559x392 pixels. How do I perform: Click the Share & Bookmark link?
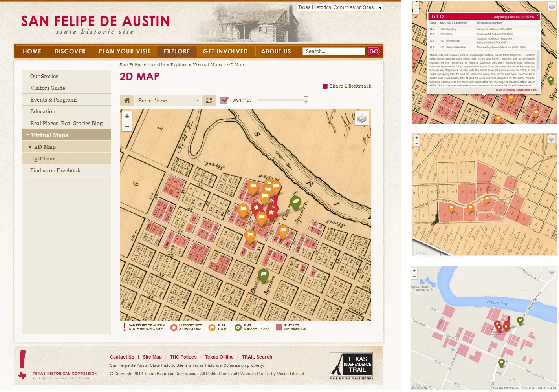coord(350,86)
